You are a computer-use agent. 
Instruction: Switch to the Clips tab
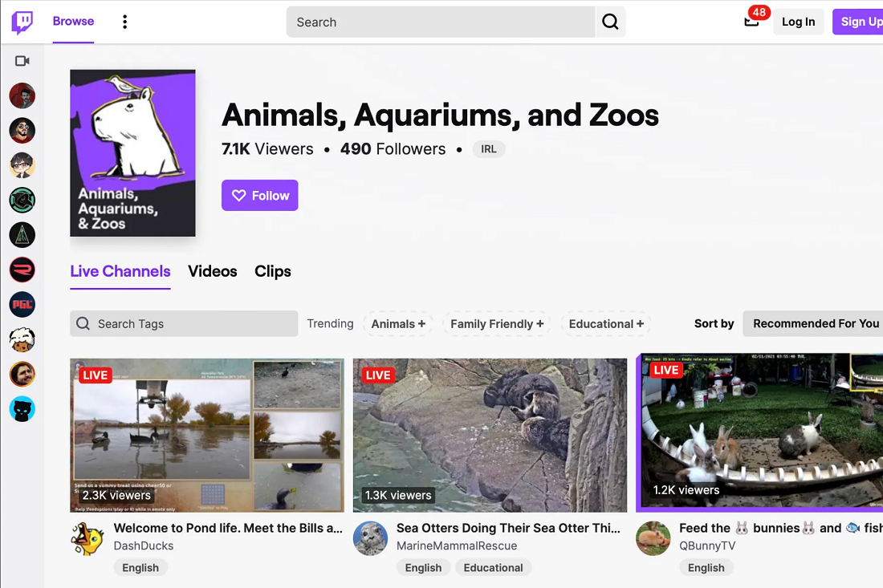pyautogui.click(x=273, y=271)
